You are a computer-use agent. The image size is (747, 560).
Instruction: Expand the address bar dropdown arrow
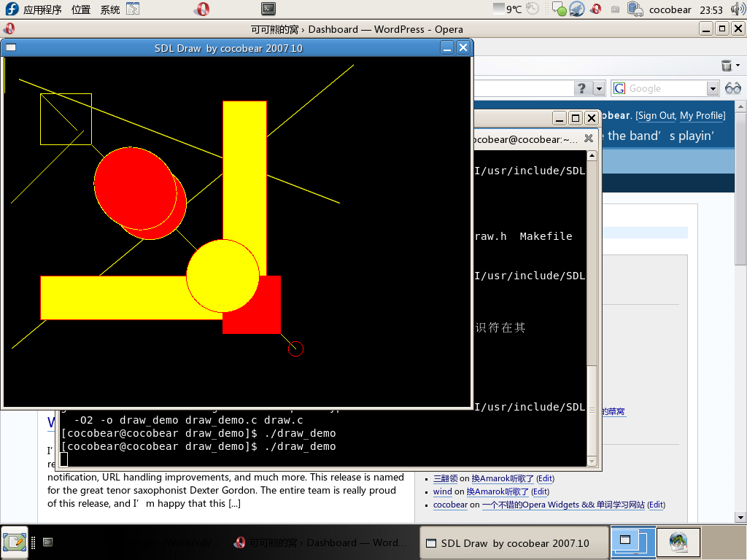(x=599, y=88)
